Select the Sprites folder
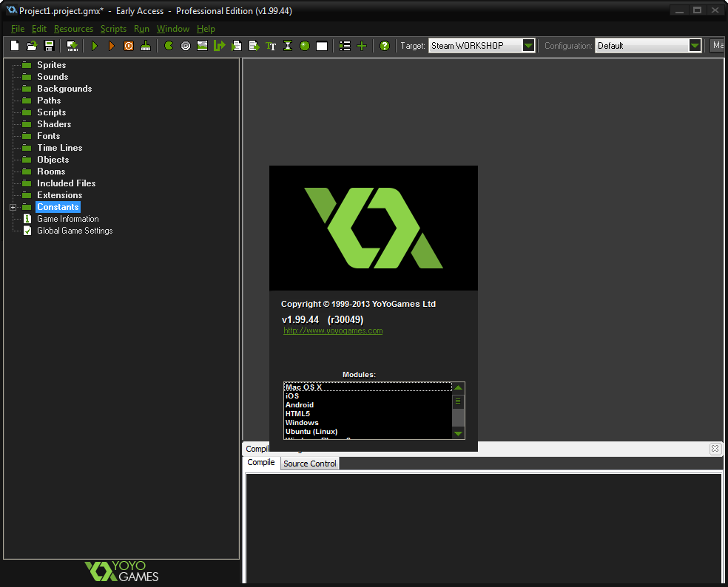Image resolution: width=728 pixels, height=587 pixels. point(51,65)
